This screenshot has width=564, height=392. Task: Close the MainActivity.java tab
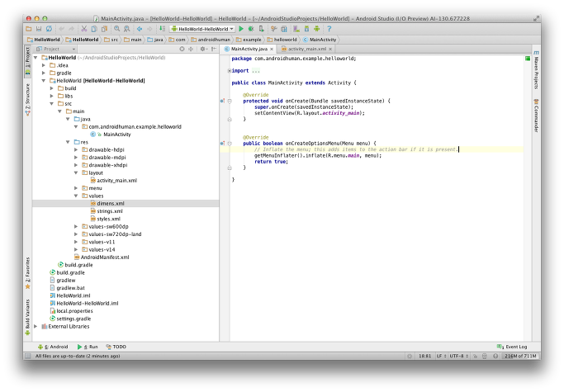pyautogui.click(x=272, y=50)
